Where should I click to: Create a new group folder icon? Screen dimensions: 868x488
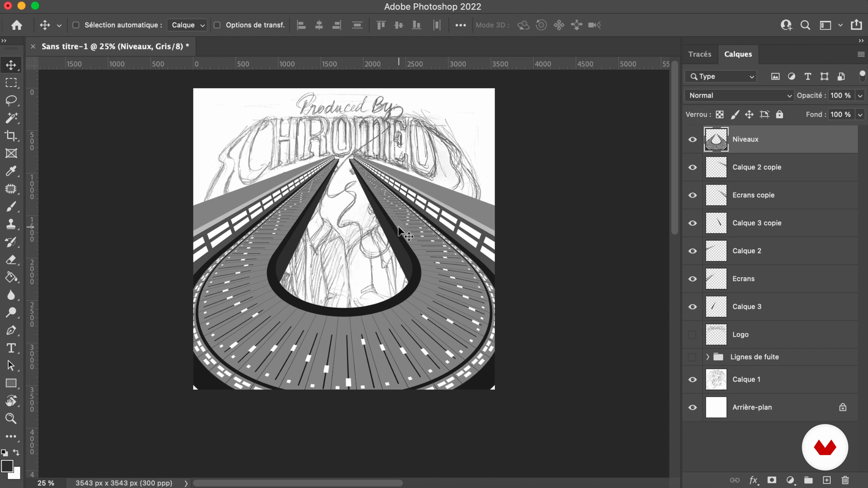tap(808, 480)
